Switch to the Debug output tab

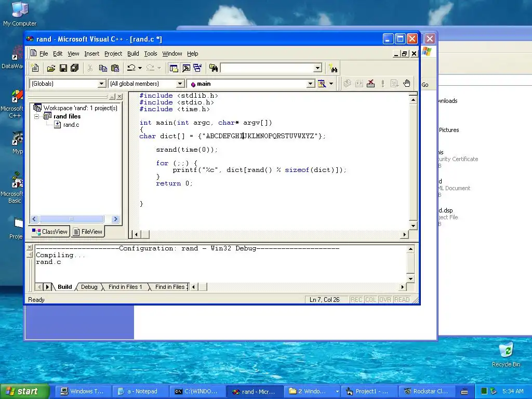pyautogui.click(x=89, y=287)
